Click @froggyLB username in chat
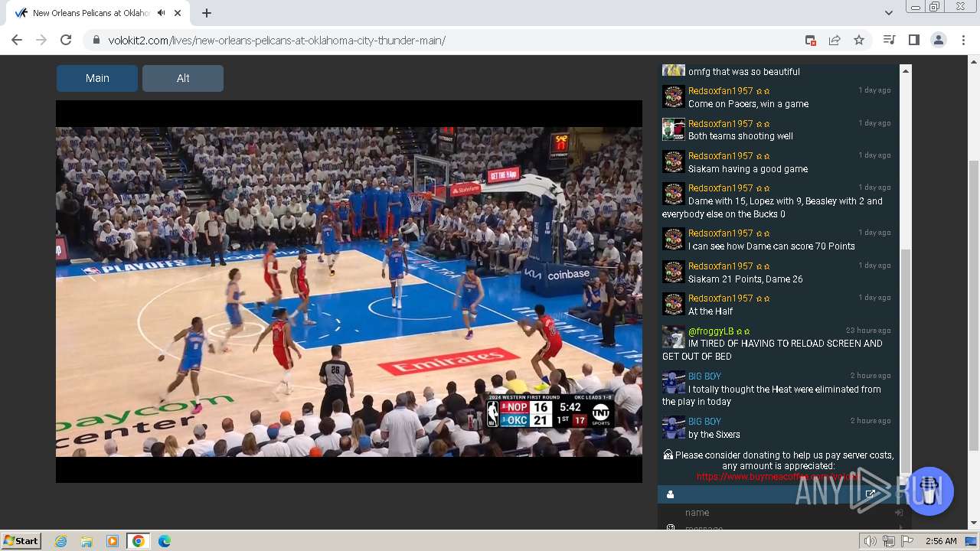Viewport: 980px width, 551px height. point(710,331)
